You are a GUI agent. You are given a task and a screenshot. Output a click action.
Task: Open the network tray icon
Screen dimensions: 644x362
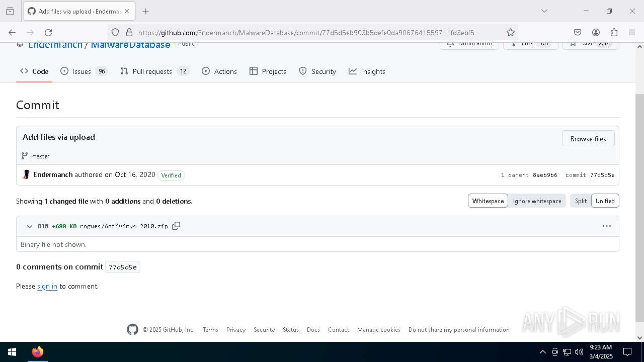(567, 352)
